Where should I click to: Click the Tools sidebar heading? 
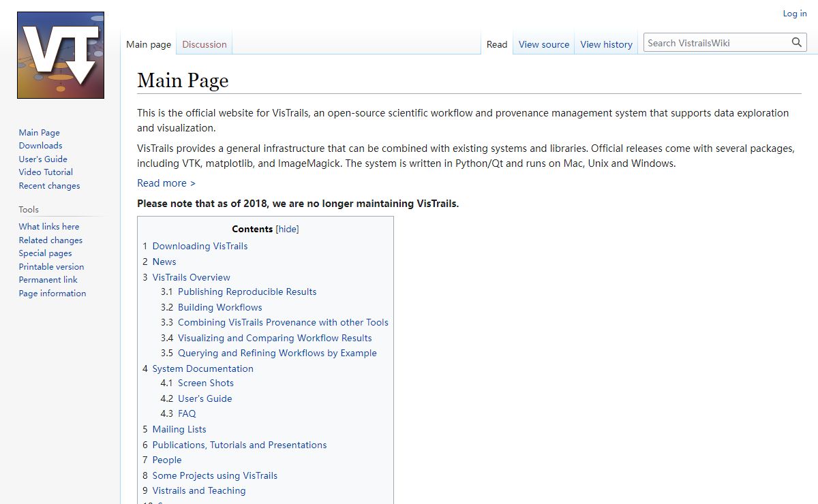(29, 210)
